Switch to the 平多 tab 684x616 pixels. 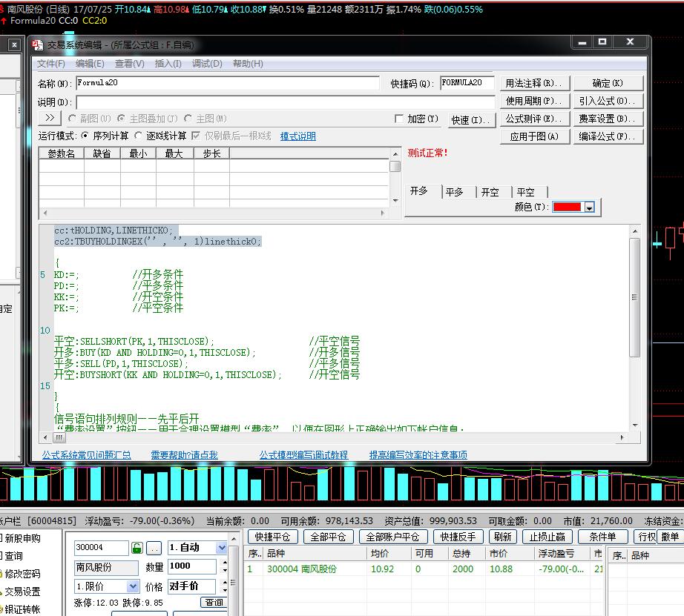tap(455, 192)
